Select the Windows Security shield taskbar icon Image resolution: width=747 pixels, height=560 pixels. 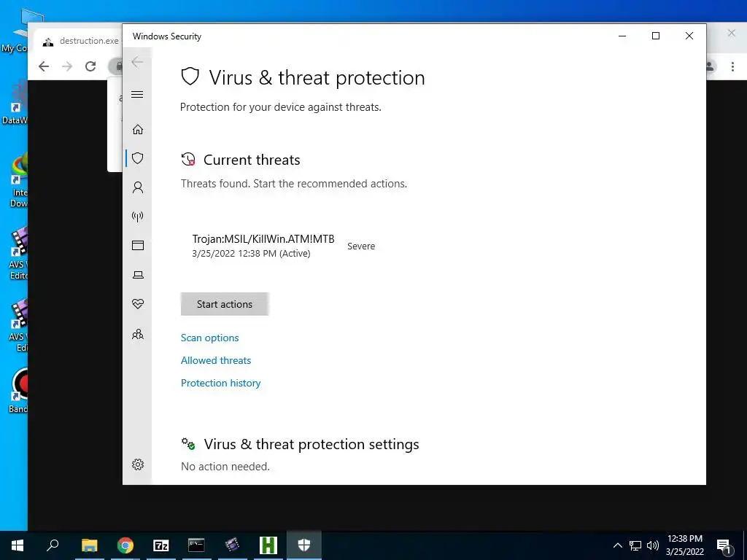pos(304,545)
